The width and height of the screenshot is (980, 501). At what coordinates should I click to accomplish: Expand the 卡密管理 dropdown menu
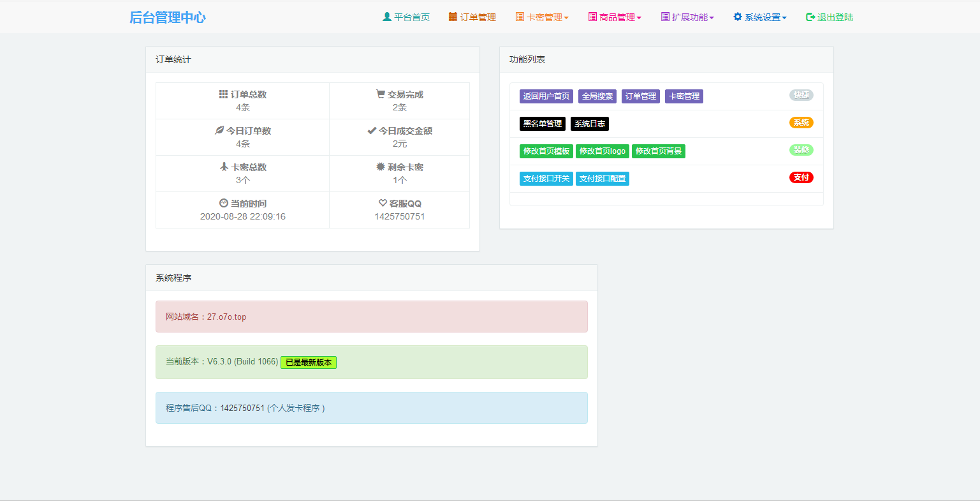point(542,17)
